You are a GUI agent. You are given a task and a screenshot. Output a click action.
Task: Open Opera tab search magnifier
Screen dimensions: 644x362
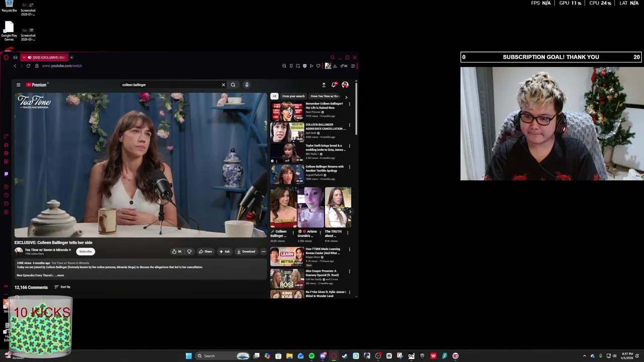pyautogui.click(x=332, y=57)
